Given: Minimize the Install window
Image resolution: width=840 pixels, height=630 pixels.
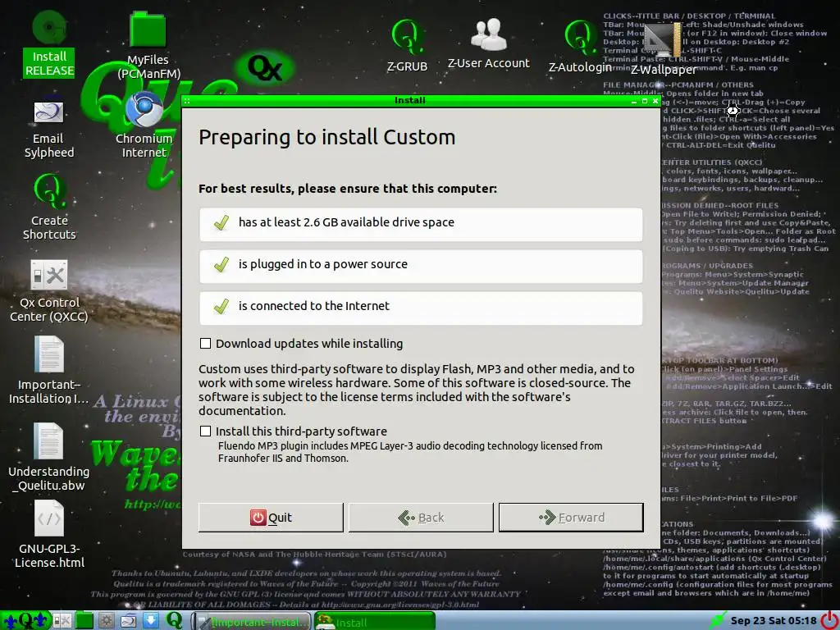Looking at the screenshot, I should click(x=634, y=101).
